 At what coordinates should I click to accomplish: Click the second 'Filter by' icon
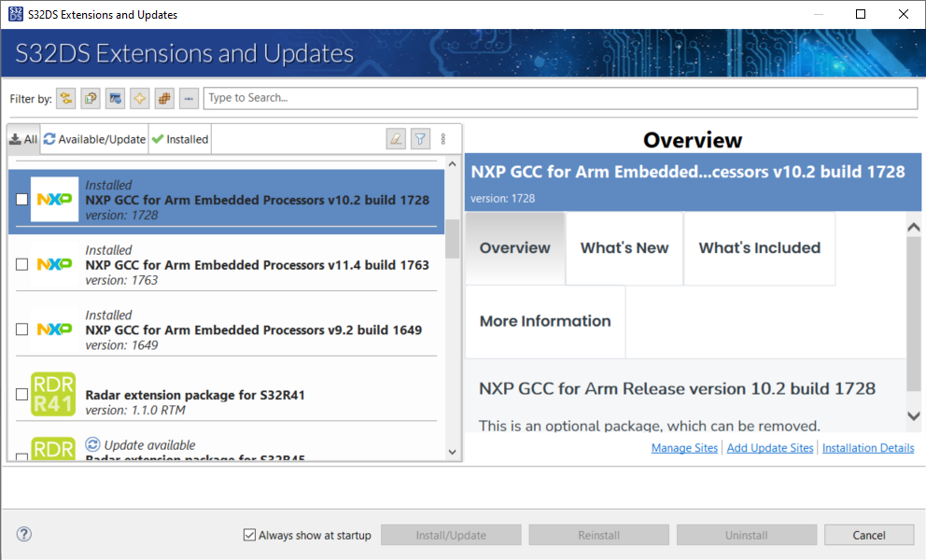tap(91, 98)
